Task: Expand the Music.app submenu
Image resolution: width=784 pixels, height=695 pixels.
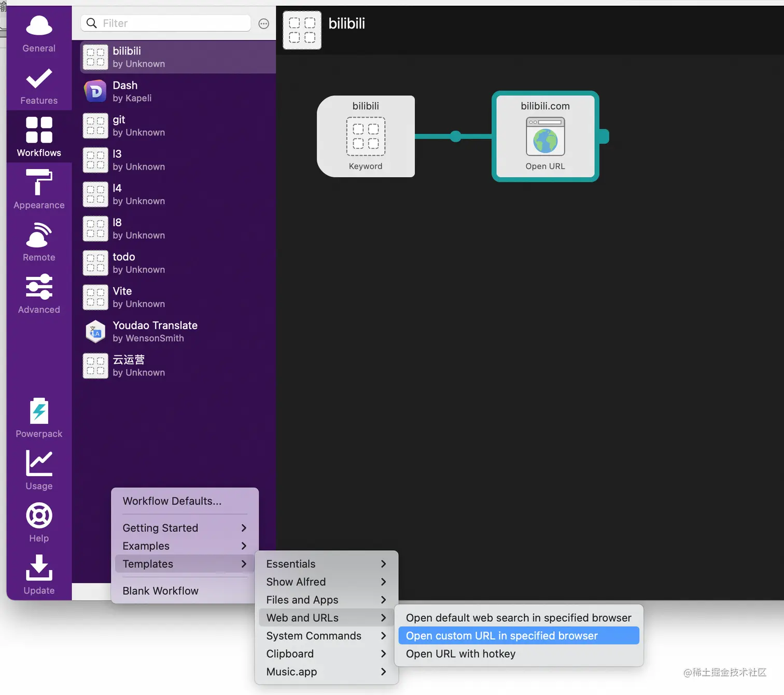Action: (327, 672)
